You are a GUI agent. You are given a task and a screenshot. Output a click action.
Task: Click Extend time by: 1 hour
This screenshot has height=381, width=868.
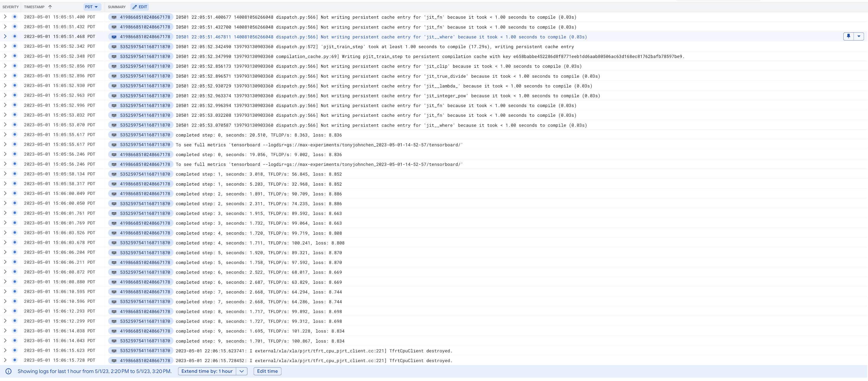click(x=207, y=371)
